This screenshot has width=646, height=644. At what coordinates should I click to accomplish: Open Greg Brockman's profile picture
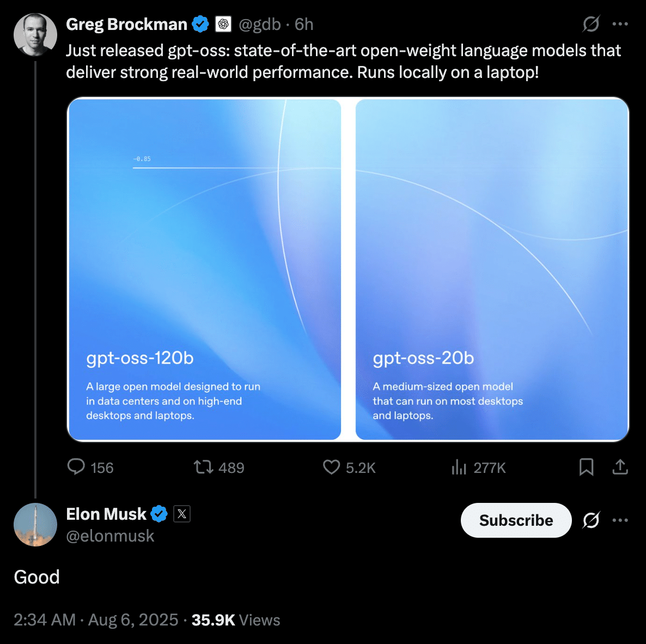click(x=35, y=35)
